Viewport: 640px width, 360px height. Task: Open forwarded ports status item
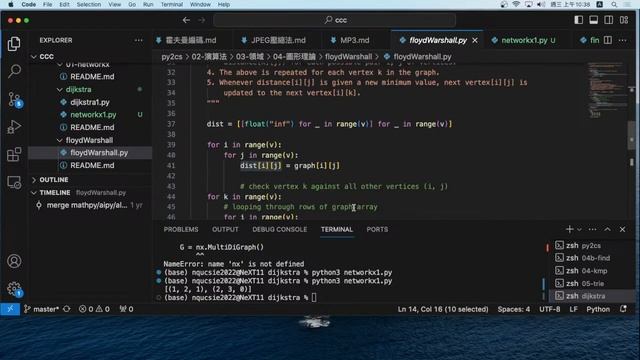(x=126, y=309)
